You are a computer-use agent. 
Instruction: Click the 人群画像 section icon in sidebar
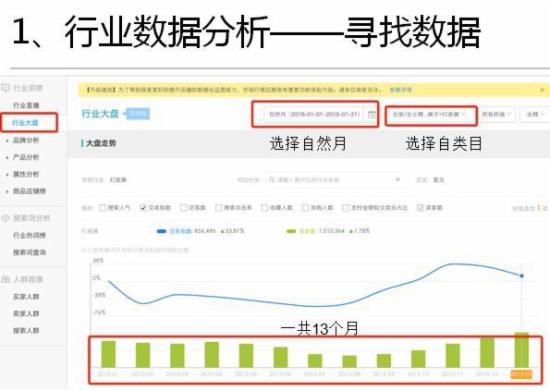pos(5,279)
